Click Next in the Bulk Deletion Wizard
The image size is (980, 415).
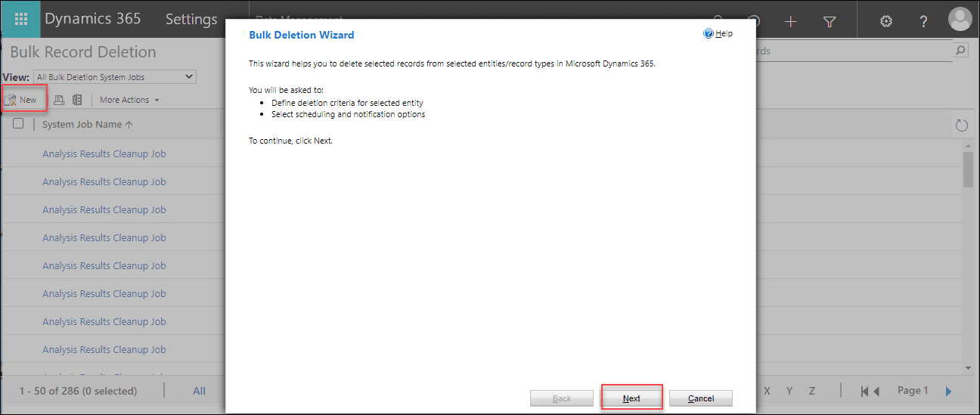631,398
